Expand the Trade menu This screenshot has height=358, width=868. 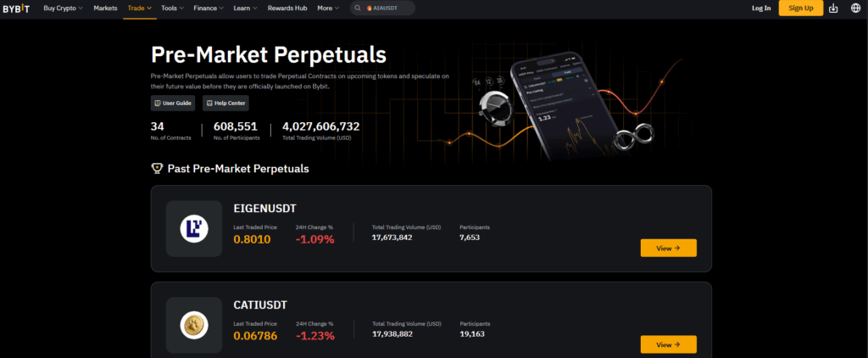pyautogui.click(x=139, y=8)
